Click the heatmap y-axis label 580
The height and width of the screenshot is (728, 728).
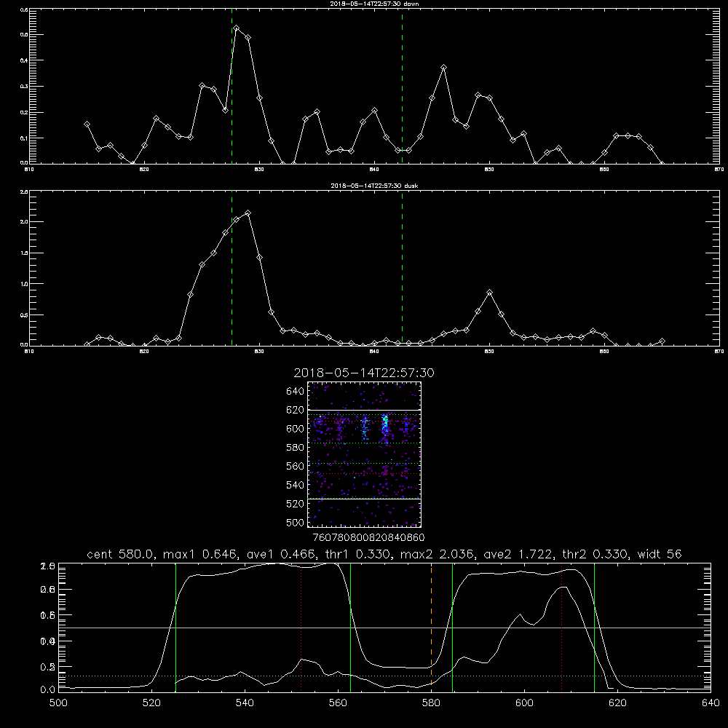tap(296, 448)
